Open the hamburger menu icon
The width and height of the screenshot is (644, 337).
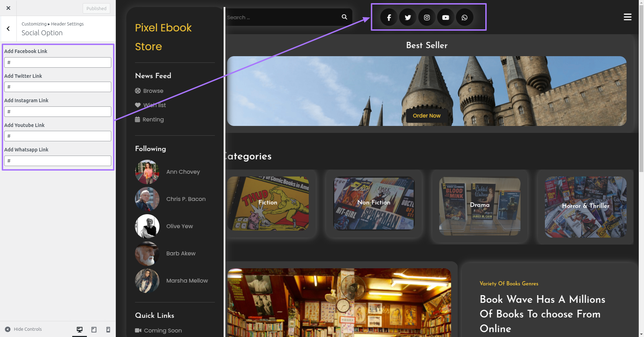click(x=627, y=17)
